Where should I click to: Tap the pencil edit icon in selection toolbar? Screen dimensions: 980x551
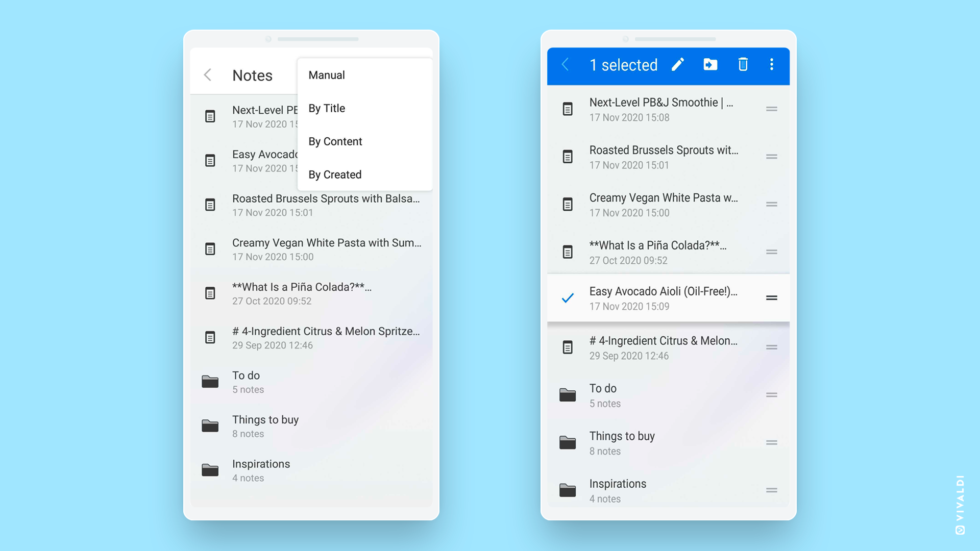click(x=678, y=65)
